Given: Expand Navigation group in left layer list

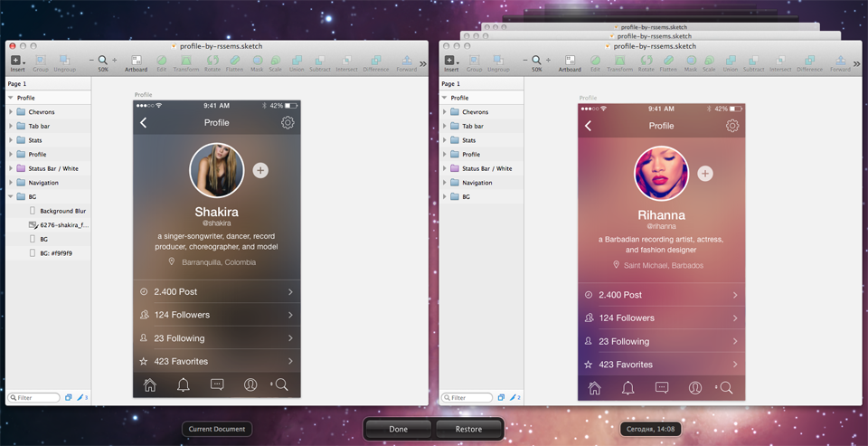Looking at the screenshot, I should coord(11,183).
